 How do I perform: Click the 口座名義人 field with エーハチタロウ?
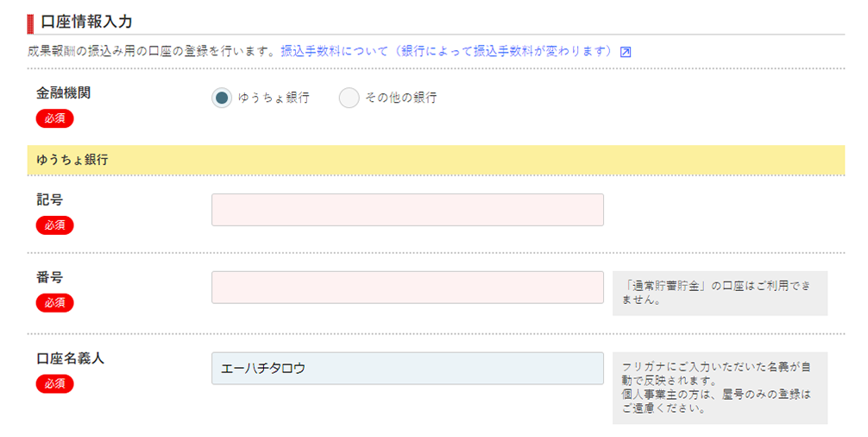407,368
